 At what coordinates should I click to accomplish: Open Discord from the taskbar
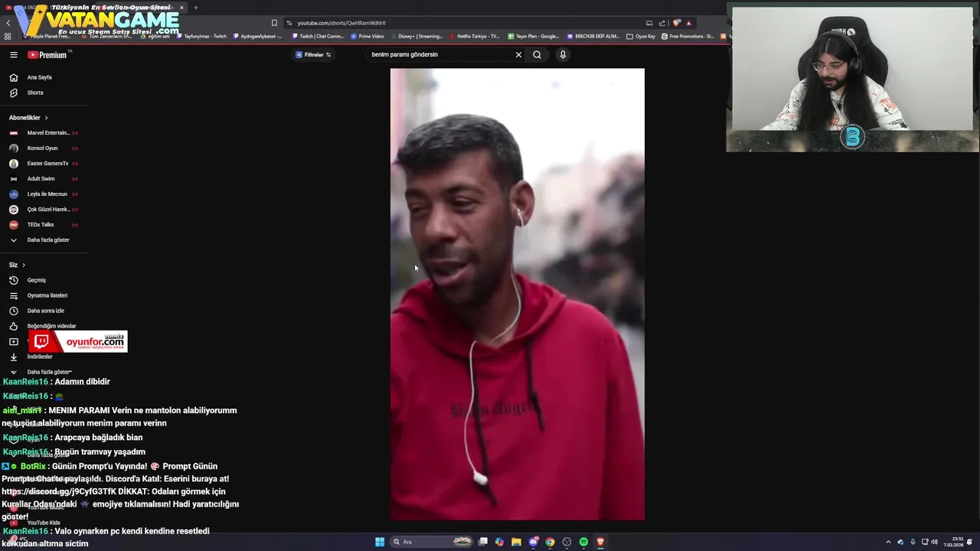pyautogui.click(x=534, y=542)
